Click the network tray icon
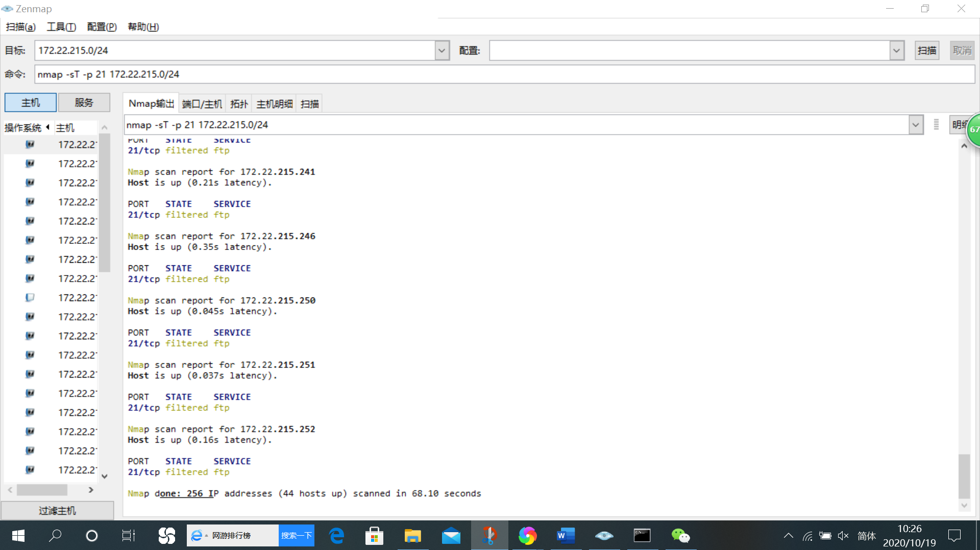Image resolution: width=980 pixels, height=550 pixels. 807,536
